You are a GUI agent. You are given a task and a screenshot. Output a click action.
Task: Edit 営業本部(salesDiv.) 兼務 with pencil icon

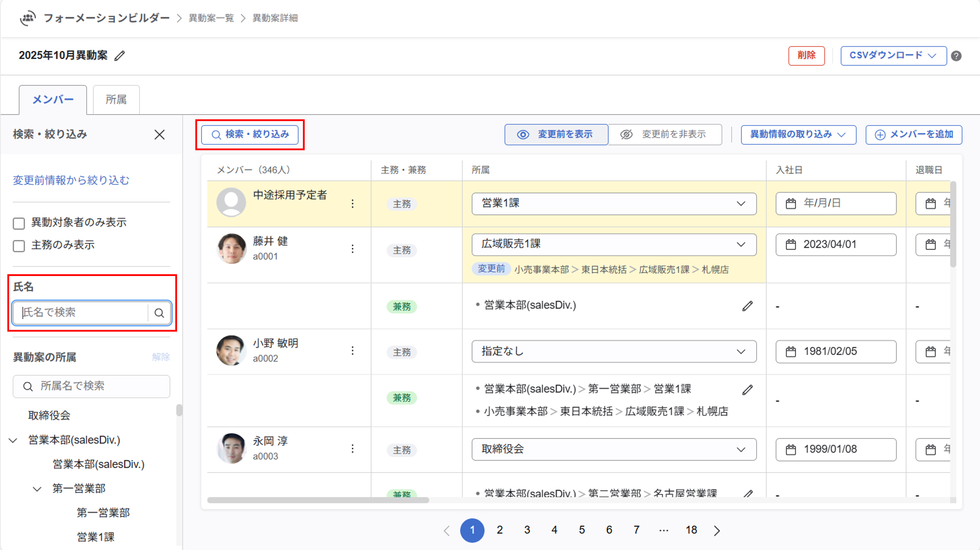[747, 306]
